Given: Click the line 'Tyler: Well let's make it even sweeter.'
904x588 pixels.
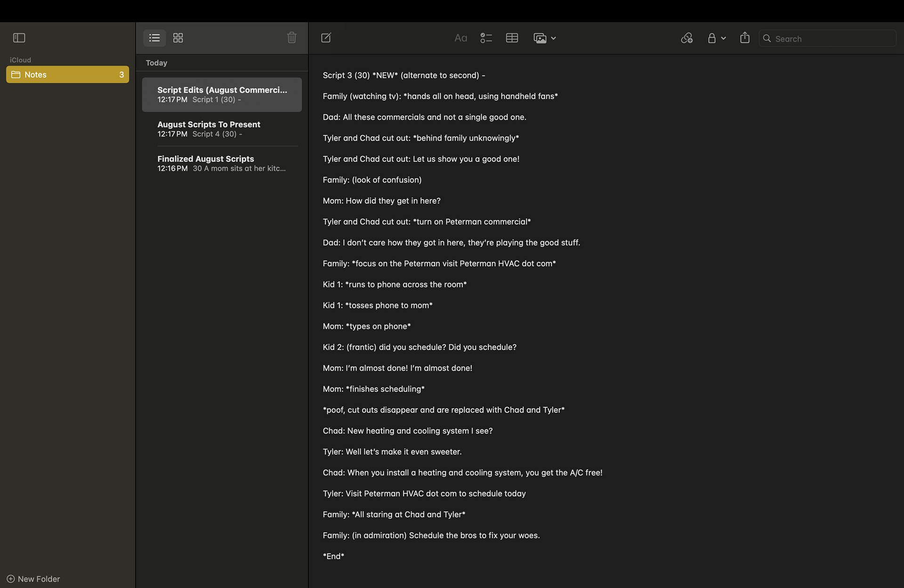Looking at the screenshot, I should pyautogui.click(x=392, y=451).
